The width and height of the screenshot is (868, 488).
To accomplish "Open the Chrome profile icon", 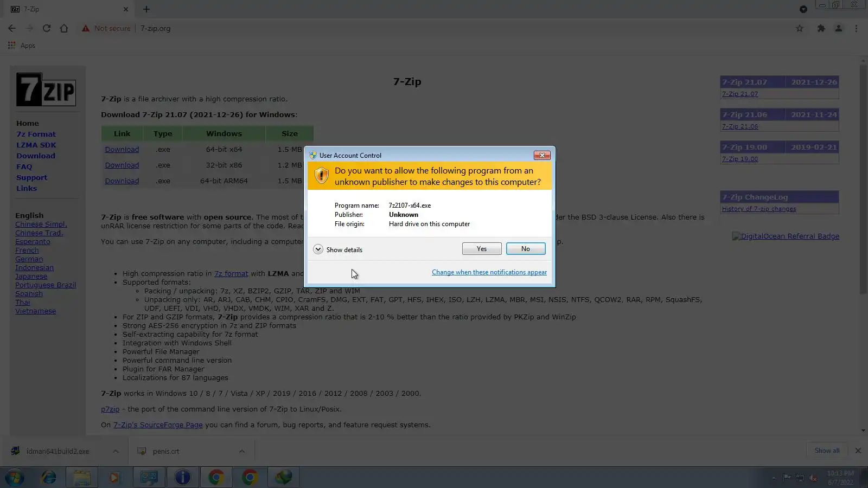I will click(x=839, y=28).
